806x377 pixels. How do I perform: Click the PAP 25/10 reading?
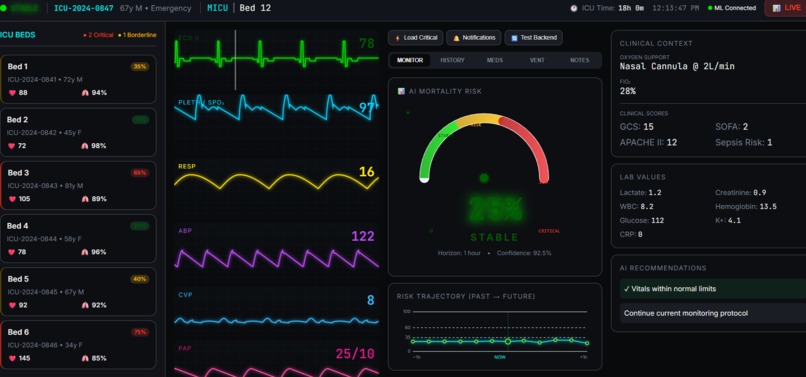click(355, 354)
